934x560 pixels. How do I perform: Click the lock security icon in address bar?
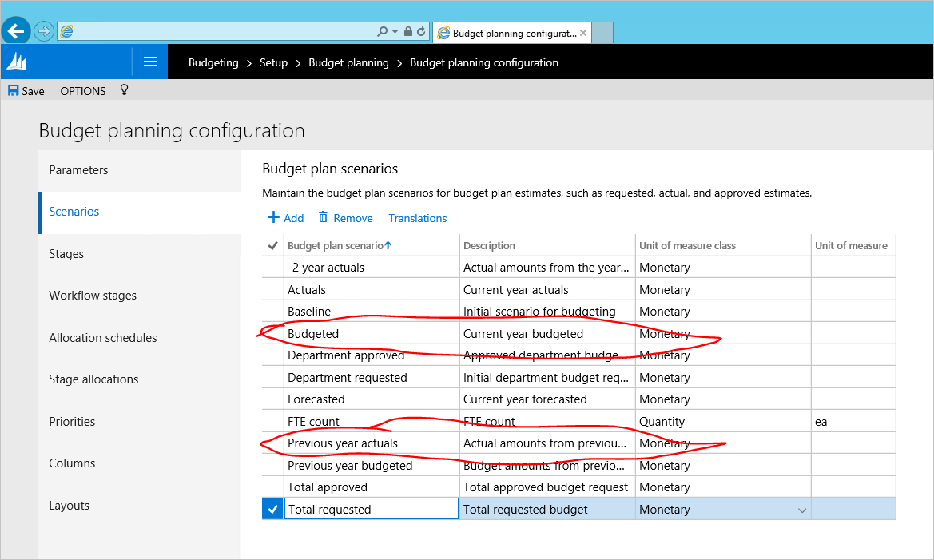coord(408,32)
